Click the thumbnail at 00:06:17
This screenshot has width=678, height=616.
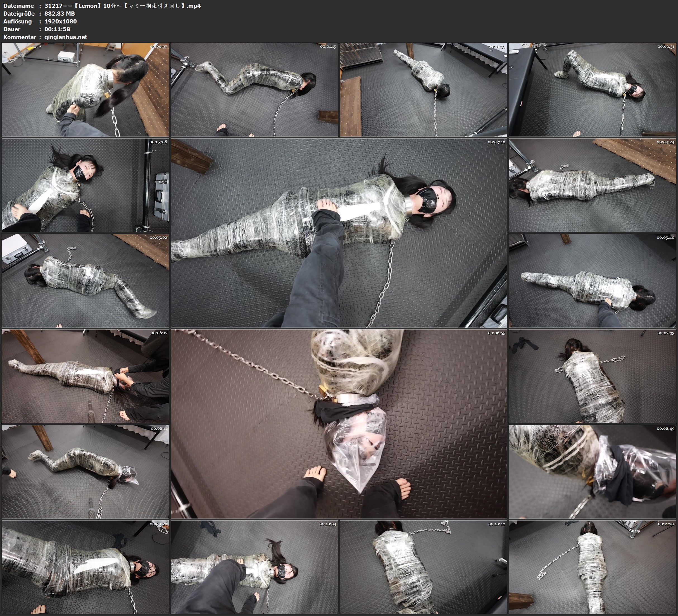click(x=85, y=376)
